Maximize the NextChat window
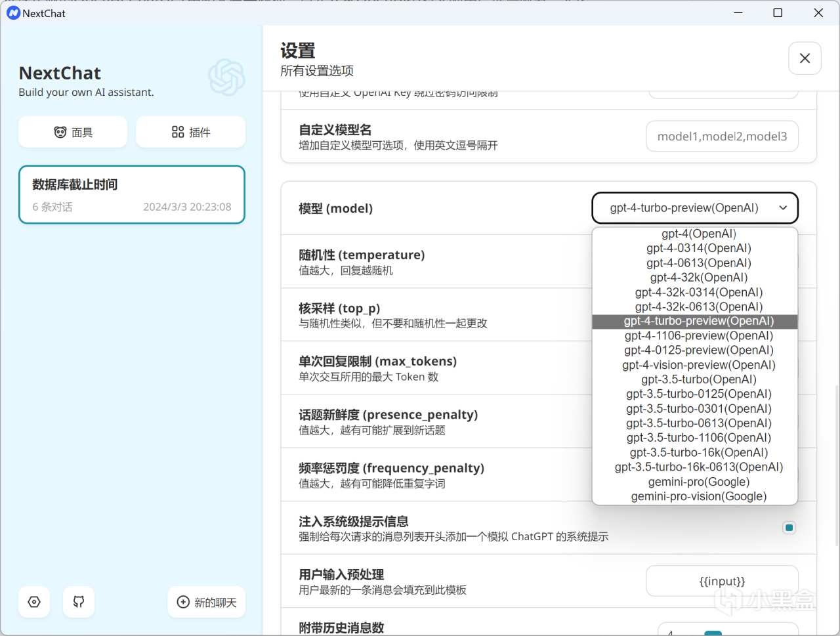The image size is (840, 636). coord(778,12)
